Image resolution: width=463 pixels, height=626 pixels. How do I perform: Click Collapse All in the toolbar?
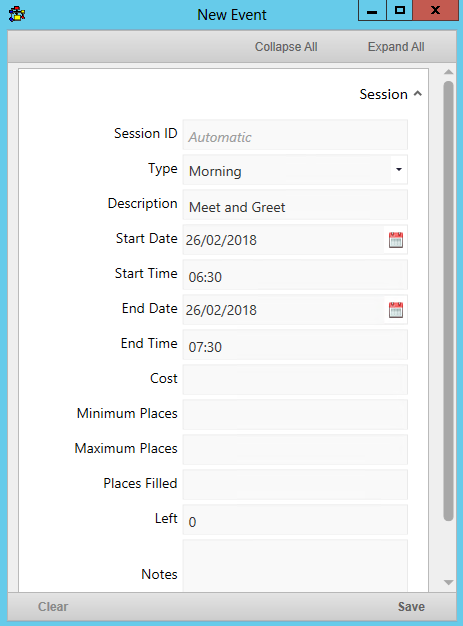point(286,47)
